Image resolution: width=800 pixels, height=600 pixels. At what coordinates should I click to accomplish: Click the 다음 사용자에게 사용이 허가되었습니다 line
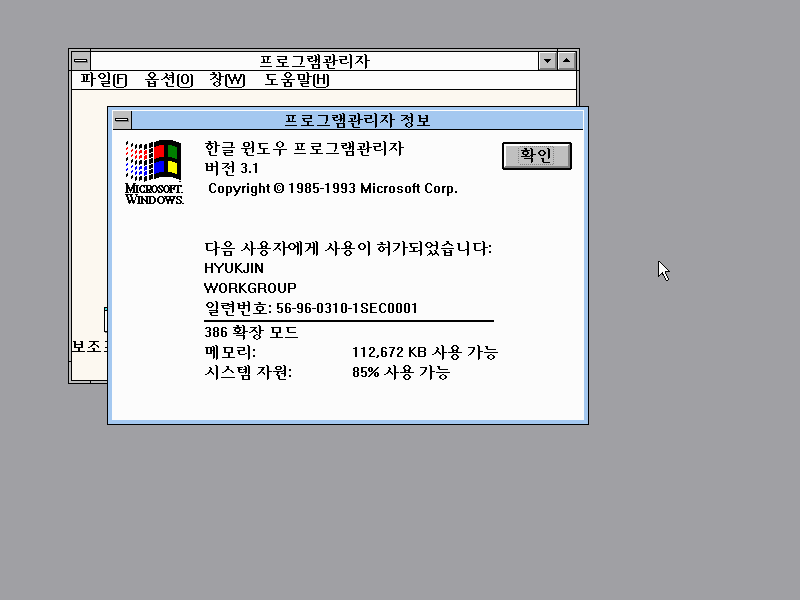[348, 248]
